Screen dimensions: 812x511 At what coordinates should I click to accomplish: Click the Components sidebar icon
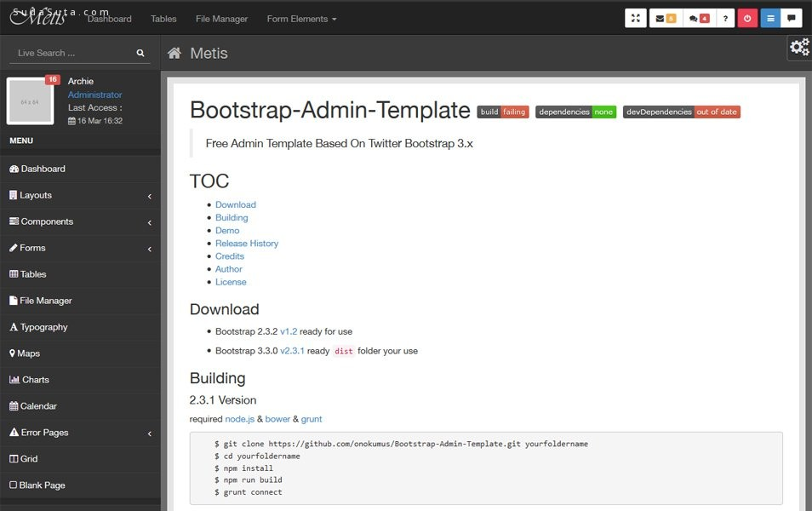click(14, 221)
